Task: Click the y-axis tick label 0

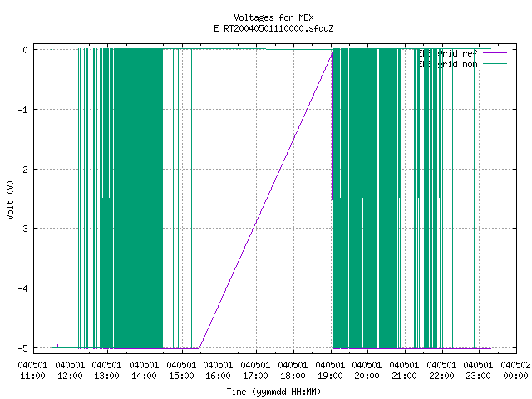Action: (25, 50)
